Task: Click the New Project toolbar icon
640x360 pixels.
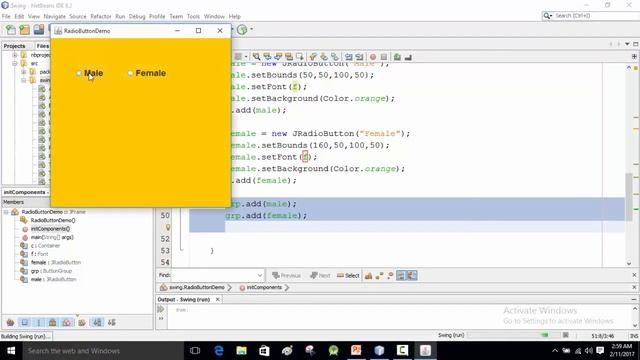Action: 24,30
